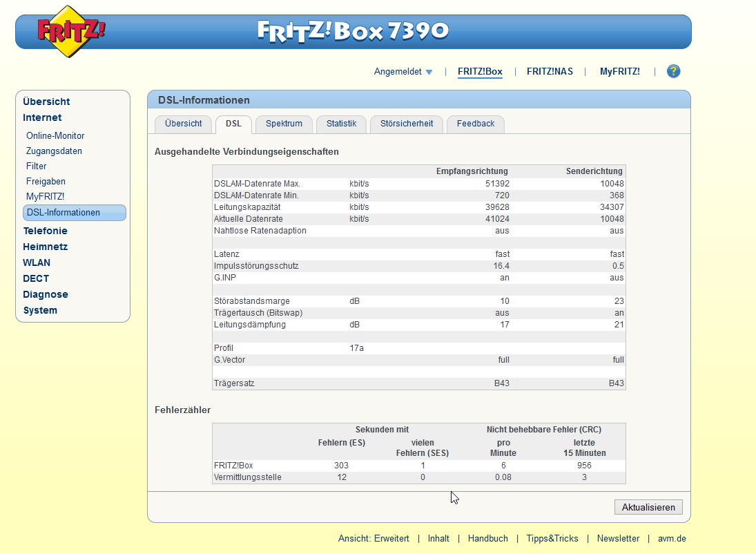Open the WLAN sidebar section
756x554 pixels.
(37, 262)
